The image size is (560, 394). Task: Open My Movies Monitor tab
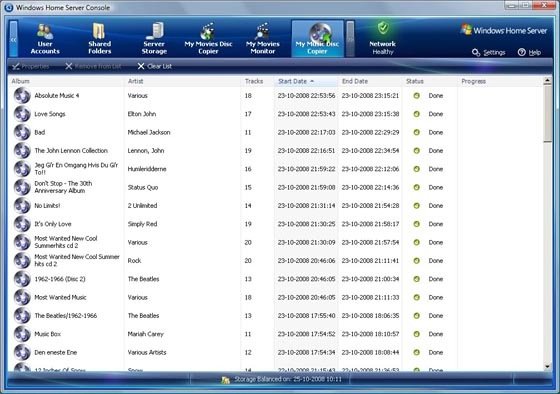pos(262,39)
